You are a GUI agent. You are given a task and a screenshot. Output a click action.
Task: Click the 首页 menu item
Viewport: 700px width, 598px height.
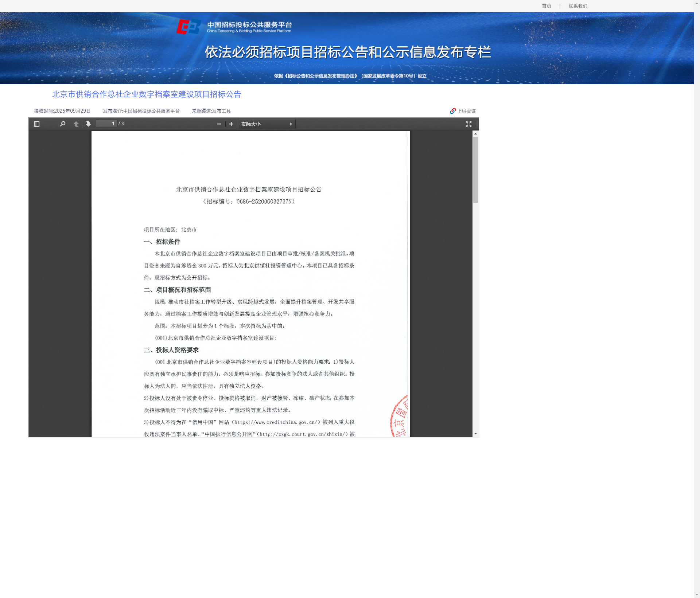(x=546, y=6)
